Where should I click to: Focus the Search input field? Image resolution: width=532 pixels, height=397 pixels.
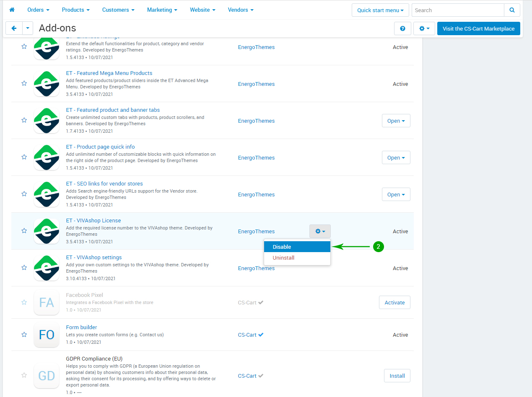458,10
